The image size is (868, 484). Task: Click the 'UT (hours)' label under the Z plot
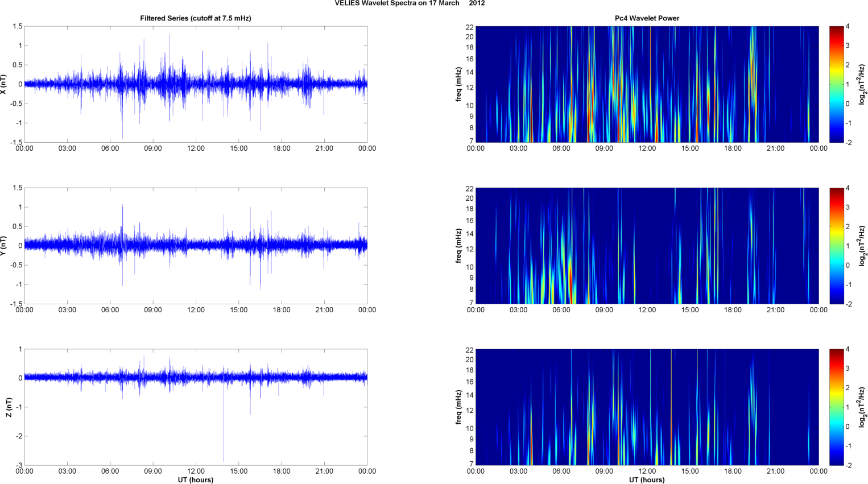[x=196, y=480]
